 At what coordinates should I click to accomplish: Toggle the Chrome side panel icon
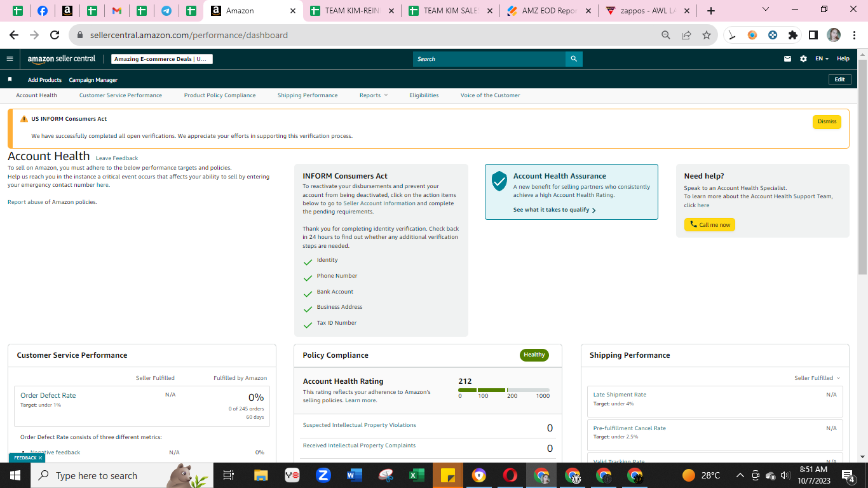point(813,35)
